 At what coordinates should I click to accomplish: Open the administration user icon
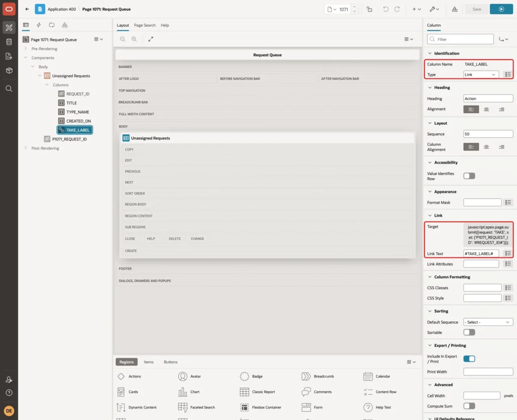pos(9,380)
